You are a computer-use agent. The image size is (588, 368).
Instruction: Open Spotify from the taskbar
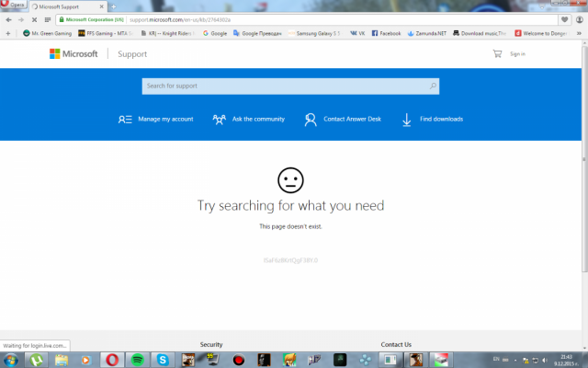pos(136,359)
